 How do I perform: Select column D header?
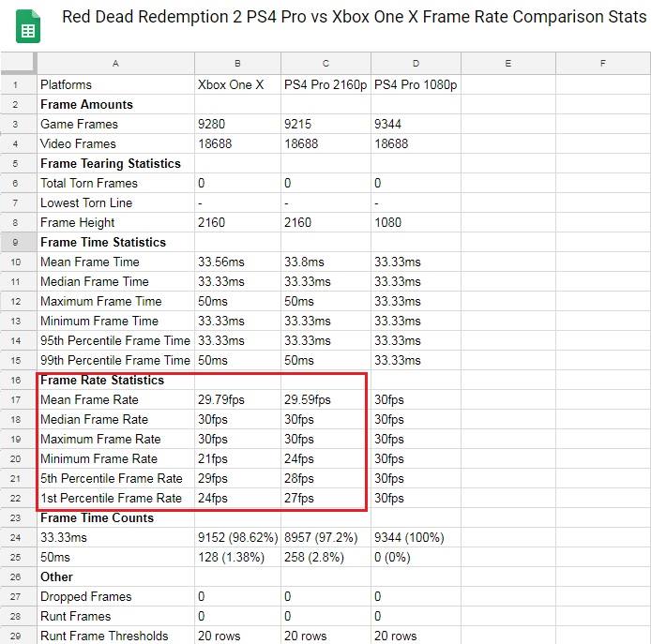(416, 64)
